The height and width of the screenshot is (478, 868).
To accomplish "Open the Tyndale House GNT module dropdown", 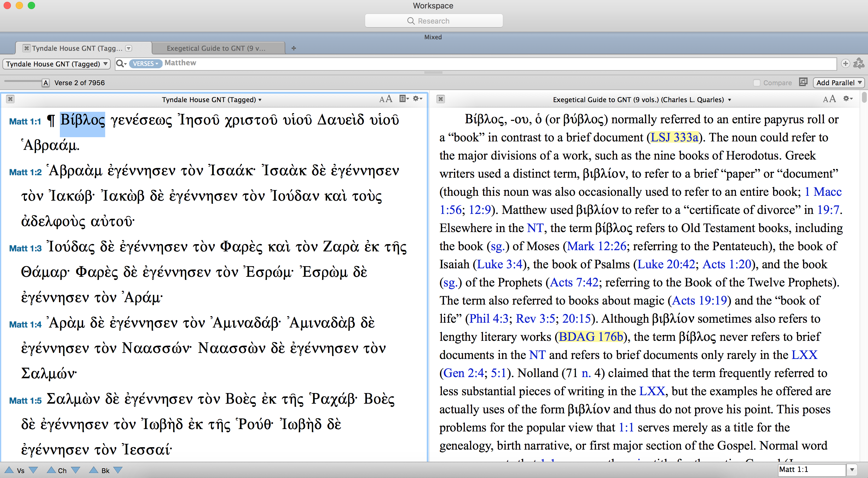I will (57, 64).
